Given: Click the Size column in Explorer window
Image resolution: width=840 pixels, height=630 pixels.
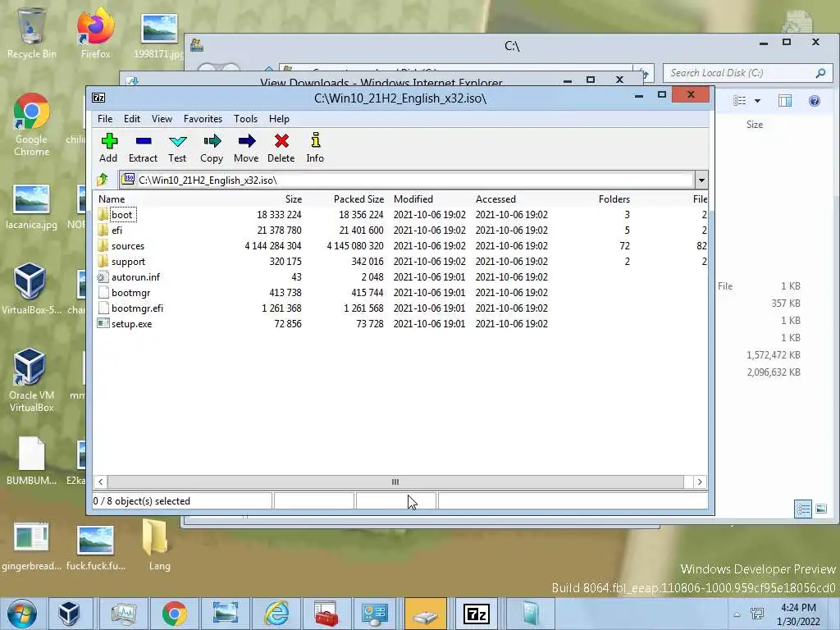Looking at the screenshot, I should [755, 125].
